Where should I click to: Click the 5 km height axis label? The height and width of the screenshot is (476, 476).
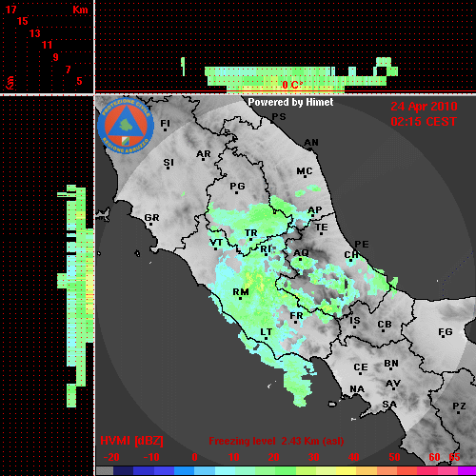pyautogui.click(x=79, y=81)
